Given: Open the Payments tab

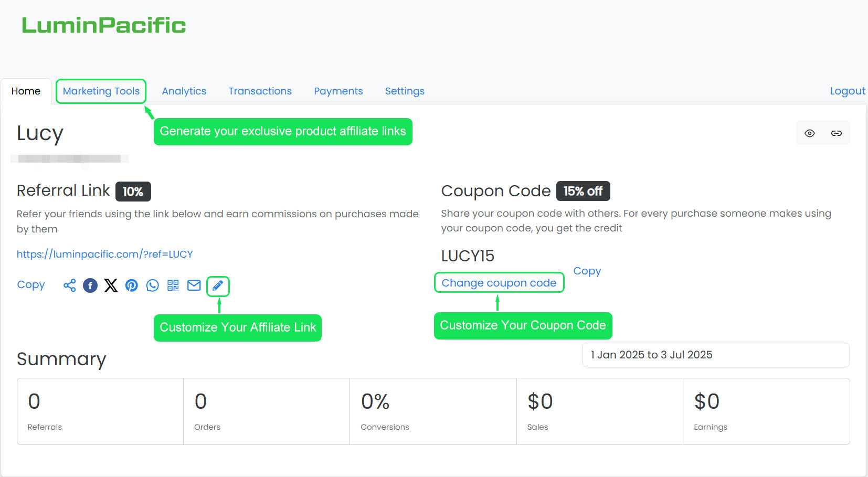Looking at the screenshot, I should [338, 91].
